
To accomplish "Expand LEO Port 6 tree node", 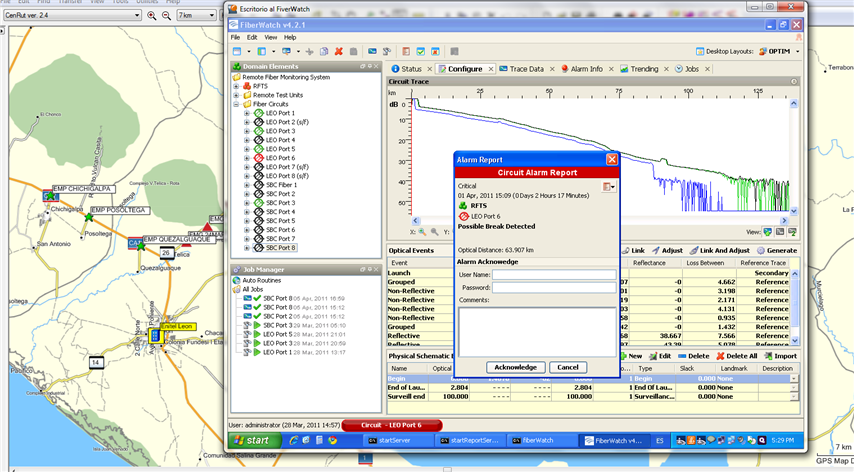I will [247, 158].
